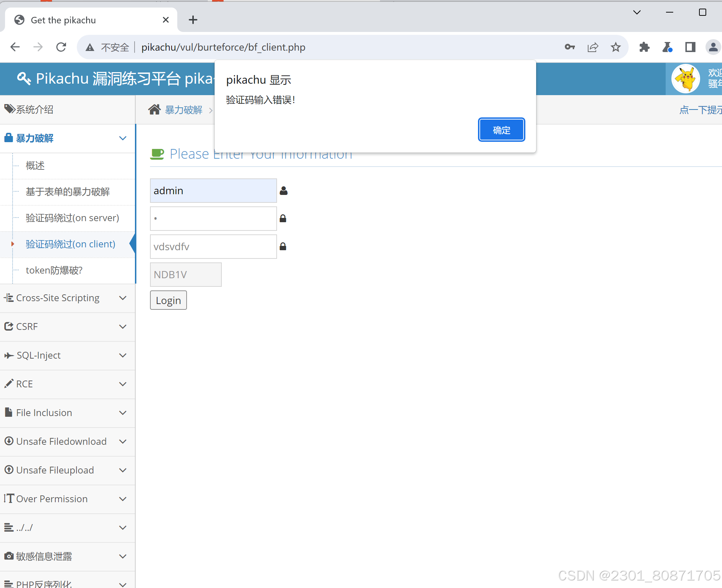The width and height of the screenshot is (722, 588).
Task: Reload the page
Action: (61, 47)
